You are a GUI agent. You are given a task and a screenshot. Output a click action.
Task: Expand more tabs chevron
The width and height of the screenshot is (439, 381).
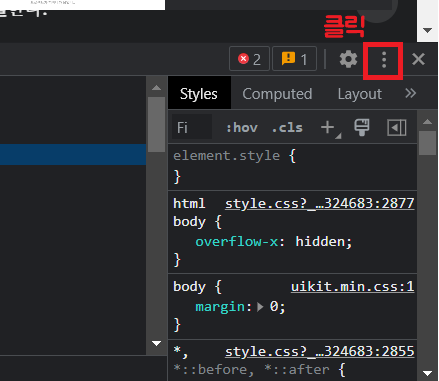(x=410, y=93)
